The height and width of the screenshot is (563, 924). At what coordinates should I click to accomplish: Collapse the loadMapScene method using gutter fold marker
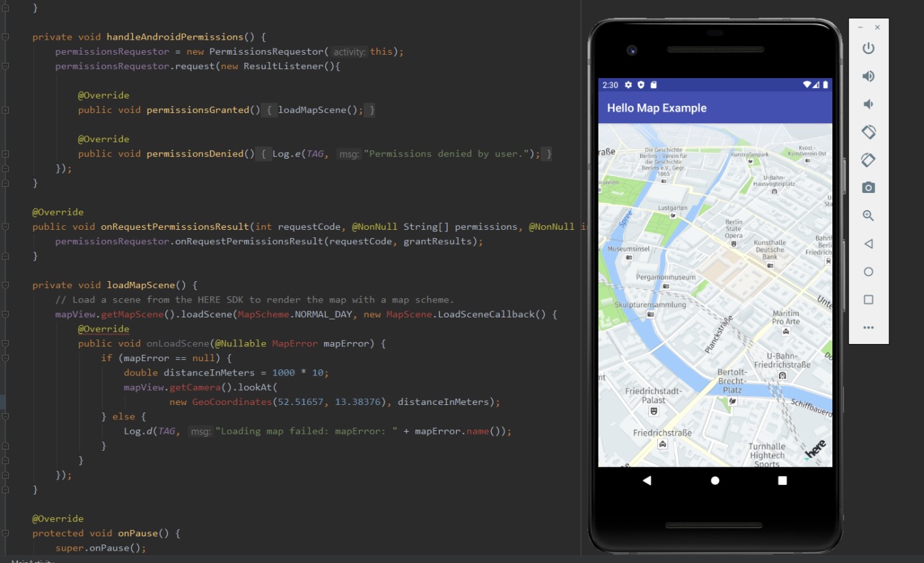point(5,285)
